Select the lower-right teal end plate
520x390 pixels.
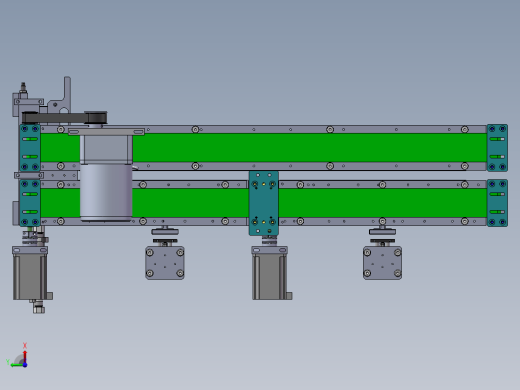tap(497, 203)
